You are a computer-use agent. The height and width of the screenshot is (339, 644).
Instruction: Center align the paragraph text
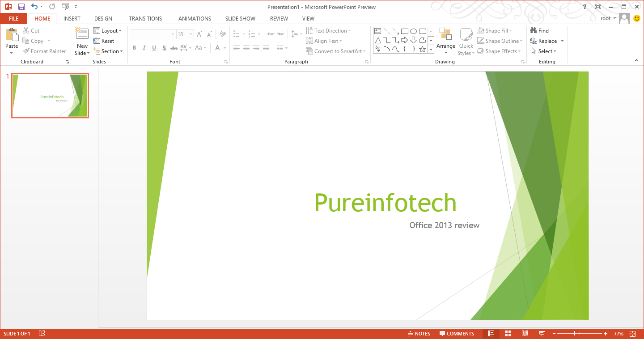coord(246,48)
